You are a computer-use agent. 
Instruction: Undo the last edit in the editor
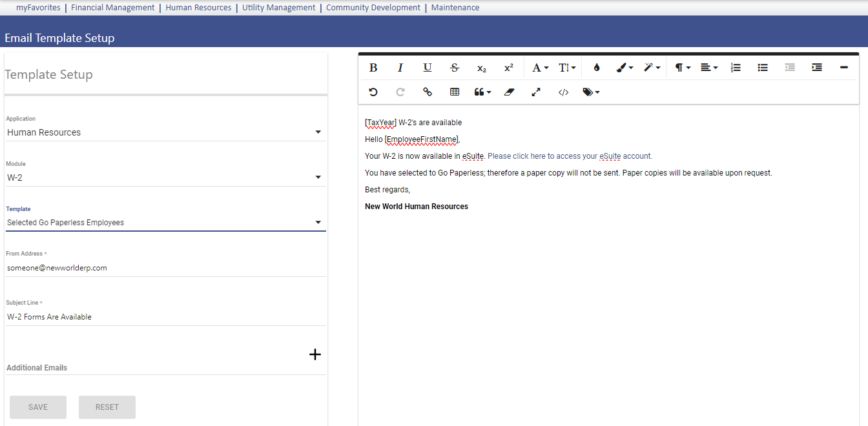373,92
